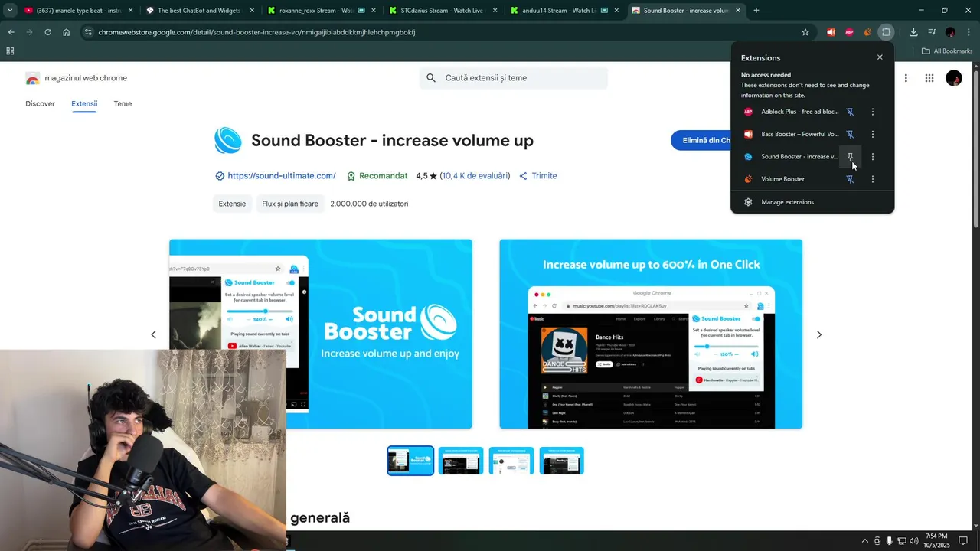Click the Extensie category chip
This screenshot has width=980, height=551.
(x=232, y=204)
